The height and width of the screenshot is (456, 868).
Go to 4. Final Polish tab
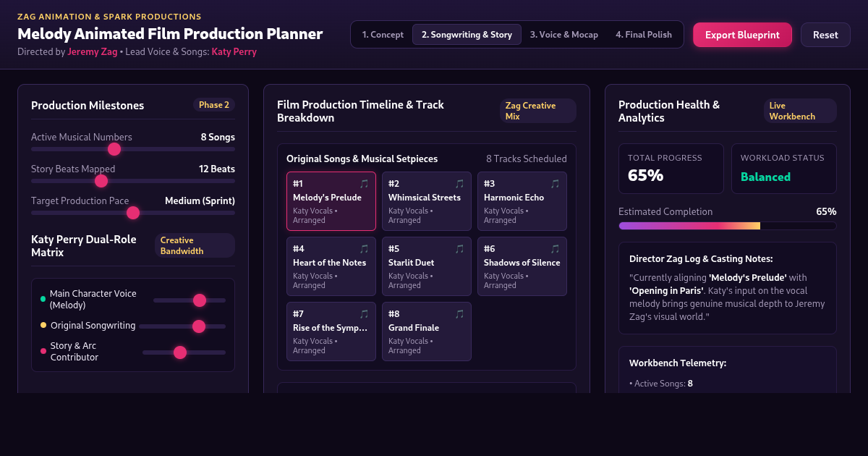pyautogui.click(x=644, y=35)
